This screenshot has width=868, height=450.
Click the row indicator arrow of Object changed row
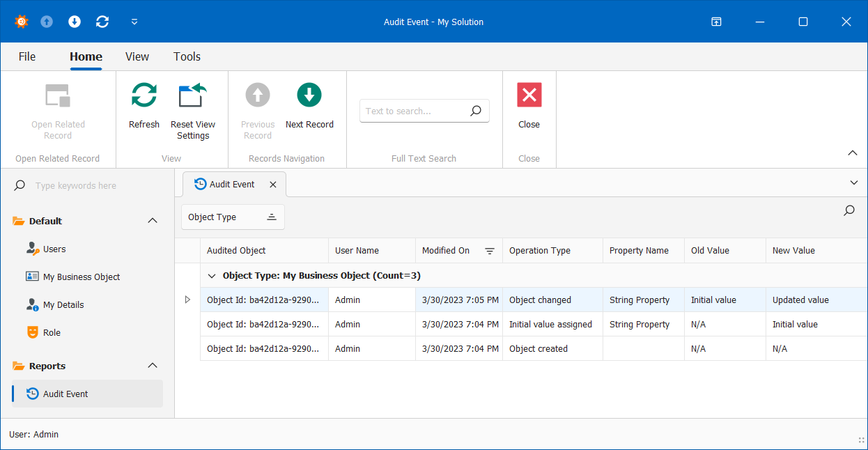pyautogui.click(x=187, y=300)
